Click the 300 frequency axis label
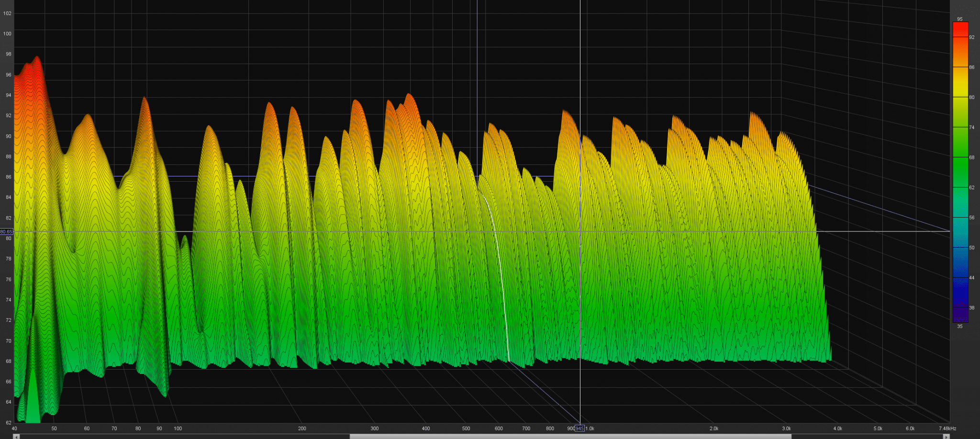Viewport: 980px width, 439px height. pos(375,428)
